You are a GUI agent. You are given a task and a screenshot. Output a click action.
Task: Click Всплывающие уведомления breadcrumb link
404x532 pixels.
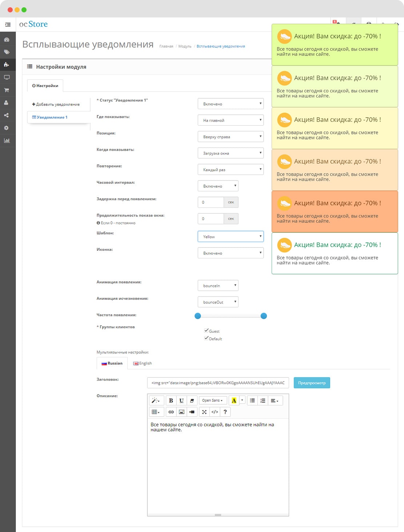221,46
